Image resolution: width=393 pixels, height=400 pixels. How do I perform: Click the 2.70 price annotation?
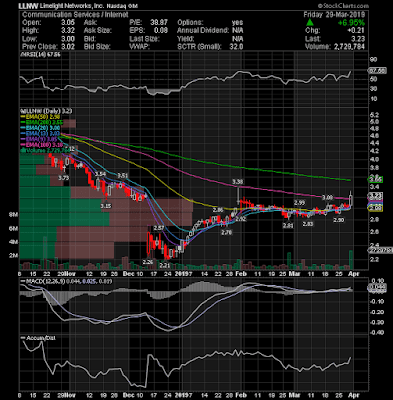(226, 233)
